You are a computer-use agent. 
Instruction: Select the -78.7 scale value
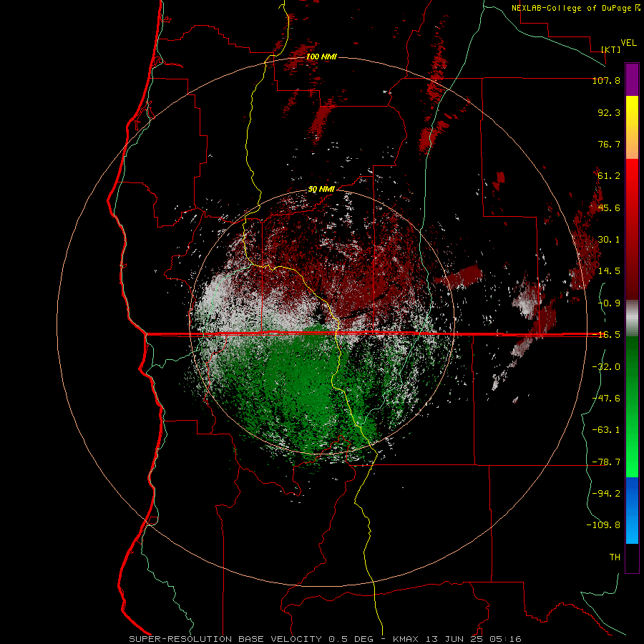coord(606,462)
